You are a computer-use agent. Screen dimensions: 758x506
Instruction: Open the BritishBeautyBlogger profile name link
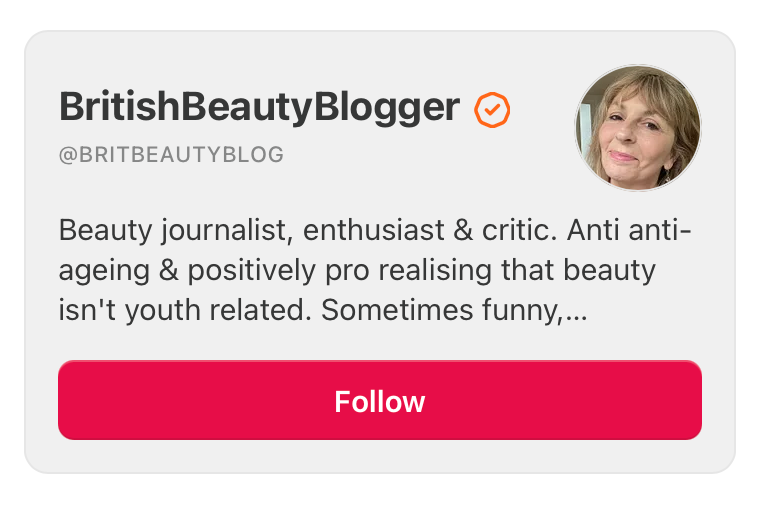point(259,107)
